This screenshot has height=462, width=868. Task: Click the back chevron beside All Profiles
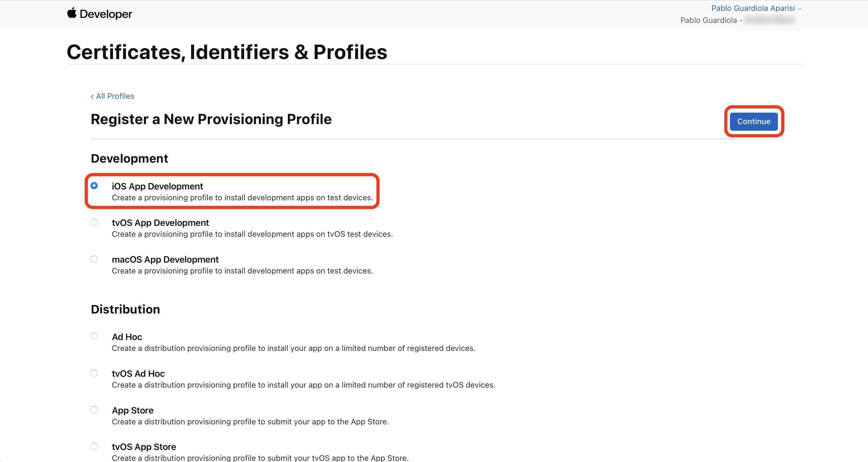92,97
